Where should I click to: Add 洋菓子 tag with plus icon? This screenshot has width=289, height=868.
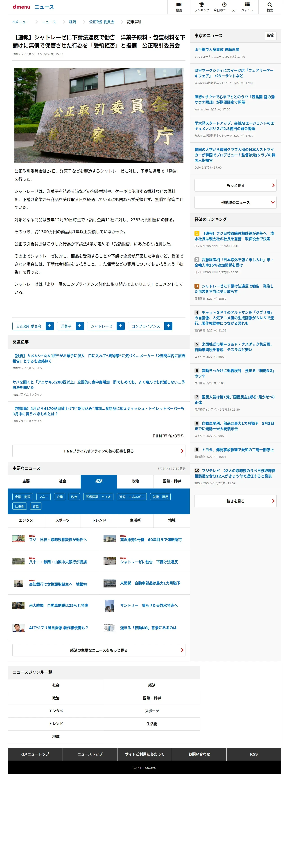click(80, 326)
